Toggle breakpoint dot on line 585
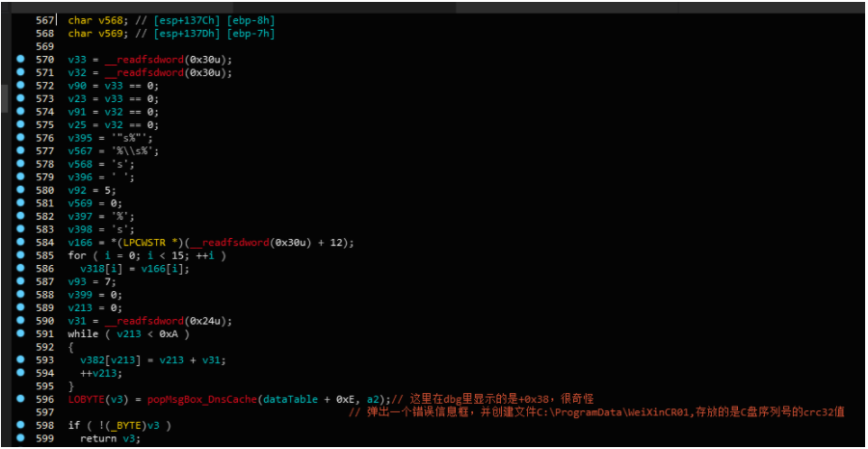The image size is (868, 449). 20,255
